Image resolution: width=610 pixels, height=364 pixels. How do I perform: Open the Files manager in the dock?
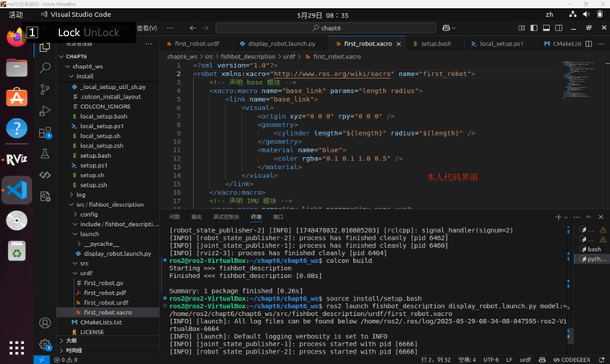(17, 67)
